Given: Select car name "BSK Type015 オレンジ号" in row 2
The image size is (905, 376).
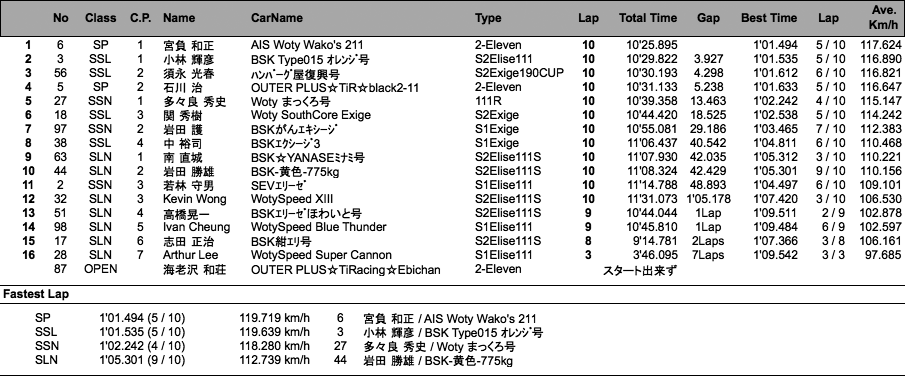Looking at the screenshot, I should 311,59.
